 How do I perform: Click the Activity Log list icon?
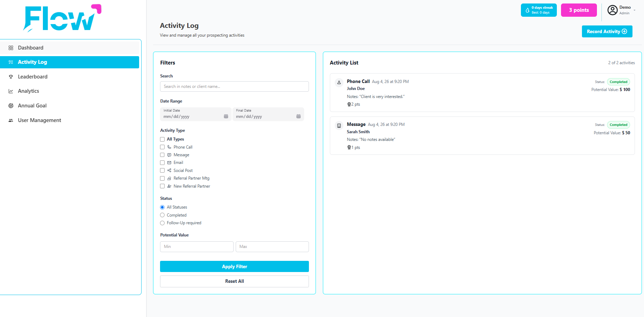(11, 62)
